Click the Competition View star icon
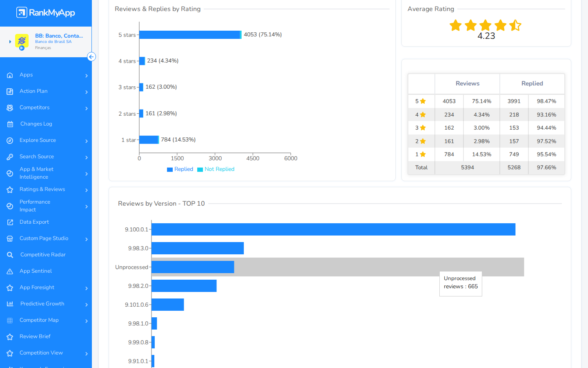The height and width of the screenshot is (368, 588). 10,353
